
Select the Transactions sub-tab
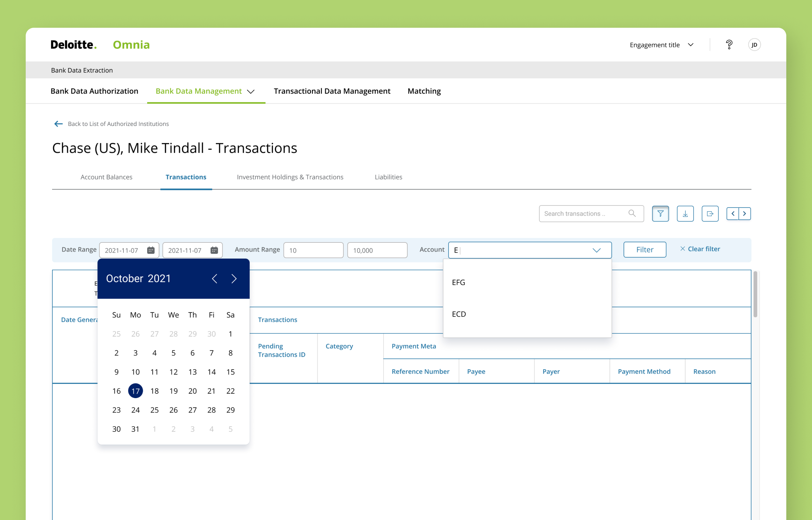coord(186,177)
